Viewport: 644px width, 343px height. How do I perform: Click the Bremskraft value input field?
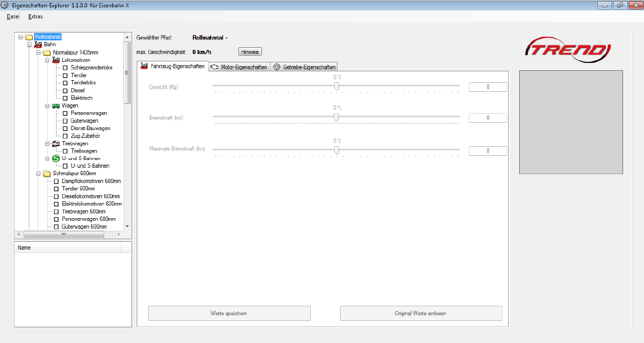[487, 118]
